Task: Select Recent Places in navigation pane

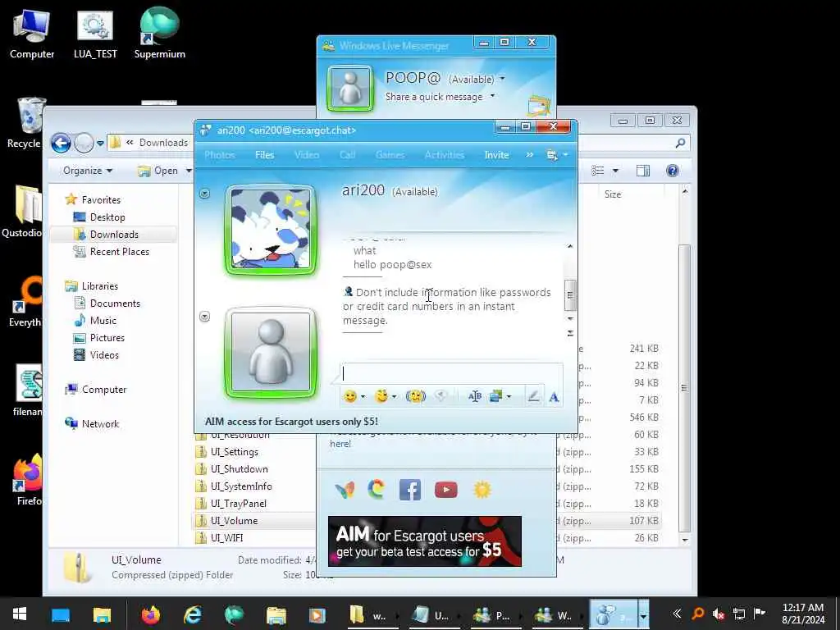Action: pyautogui.click(x=119, y=252)
